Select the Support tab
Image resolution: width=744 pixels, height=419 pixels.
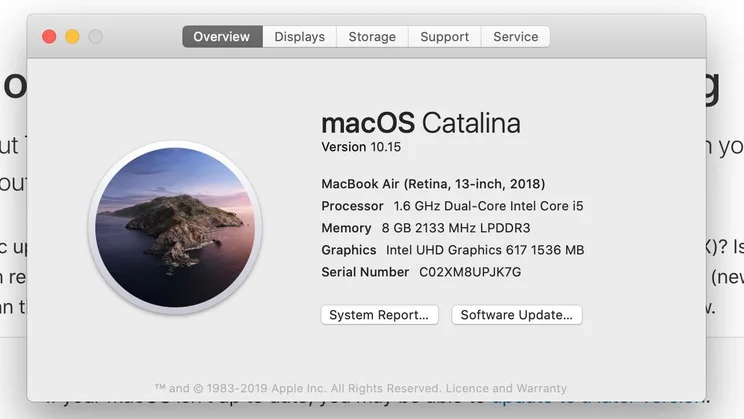445,37
